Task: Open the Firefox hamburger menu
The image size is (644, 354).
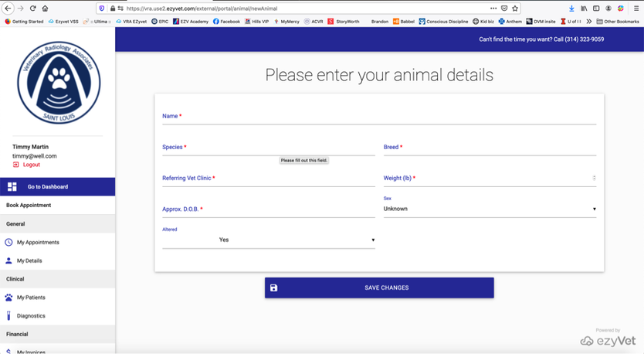Action: click(x=636, y=8)
